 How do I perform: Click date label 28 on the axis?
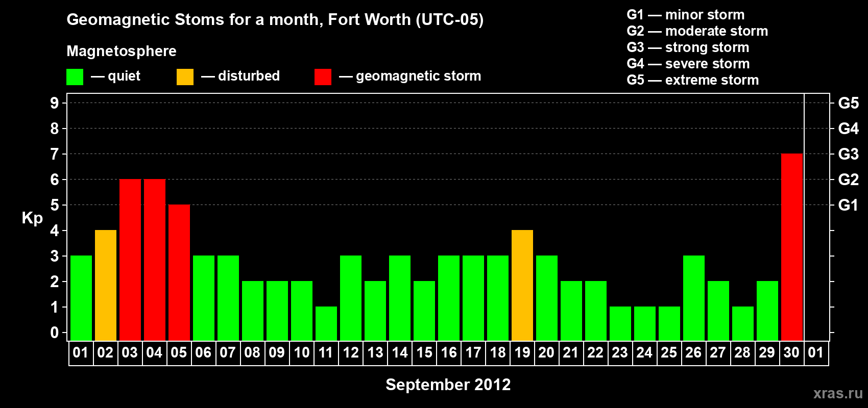pos(742,353)
